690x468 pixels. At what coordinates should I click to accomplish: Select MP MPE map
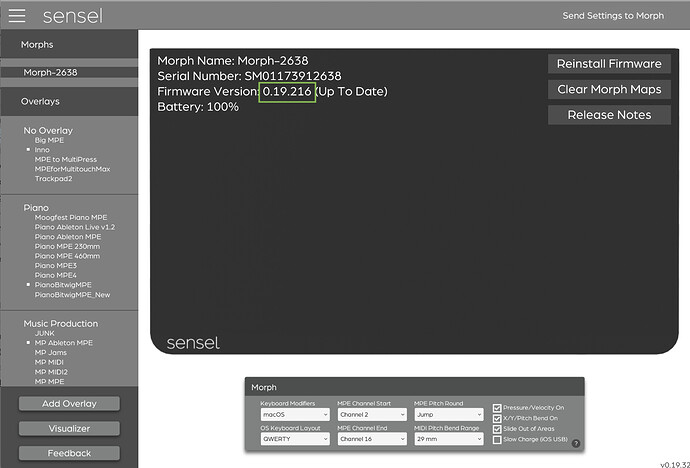point(49,382)
